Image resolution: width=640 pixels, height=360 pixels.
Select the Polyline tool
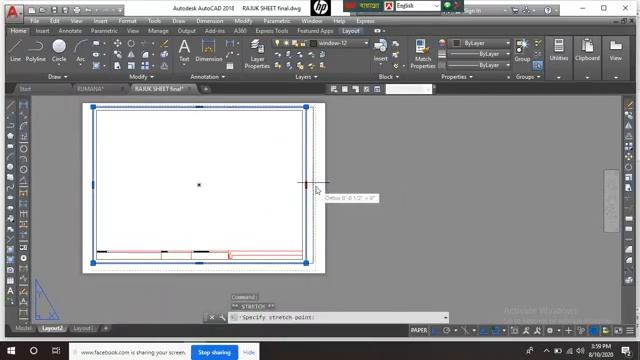click(x=36, y=51)
